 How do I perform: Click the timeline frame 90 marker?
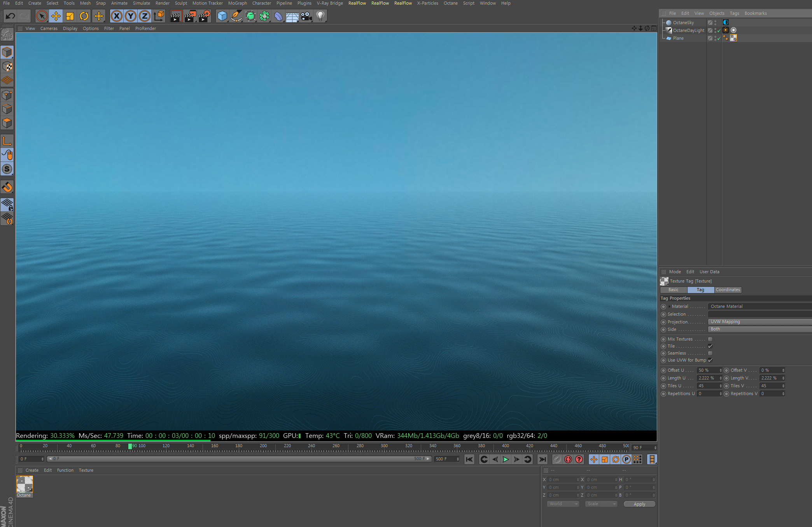pyautogui.click(x=130, y=446)
